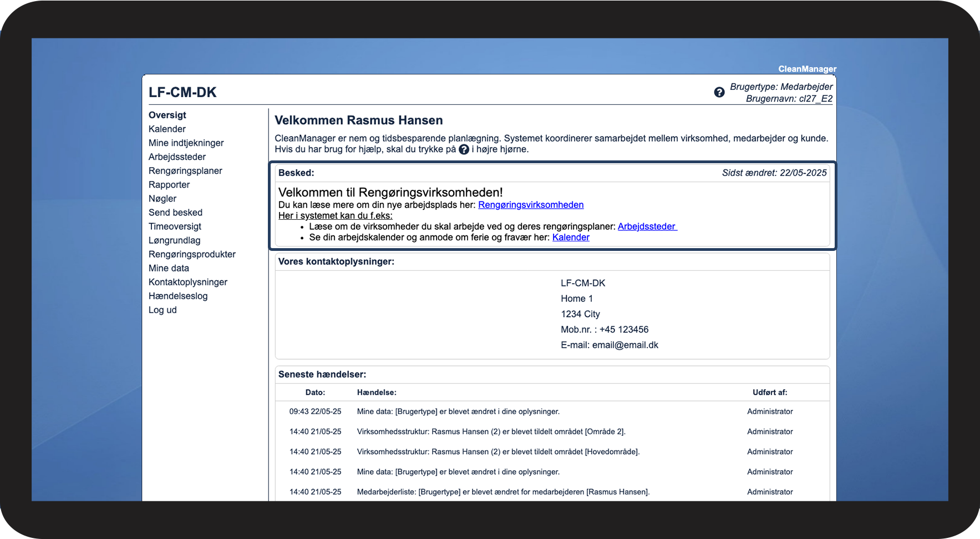
Task: Click the Vores kontaktoplysninger: heading
Action: 336,261
